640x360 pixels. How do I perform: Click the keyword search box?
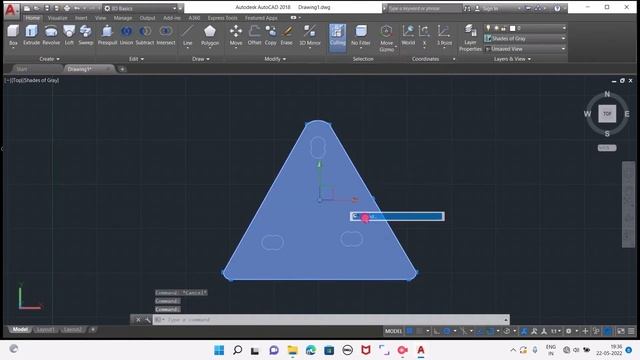[x=424, y=8]
